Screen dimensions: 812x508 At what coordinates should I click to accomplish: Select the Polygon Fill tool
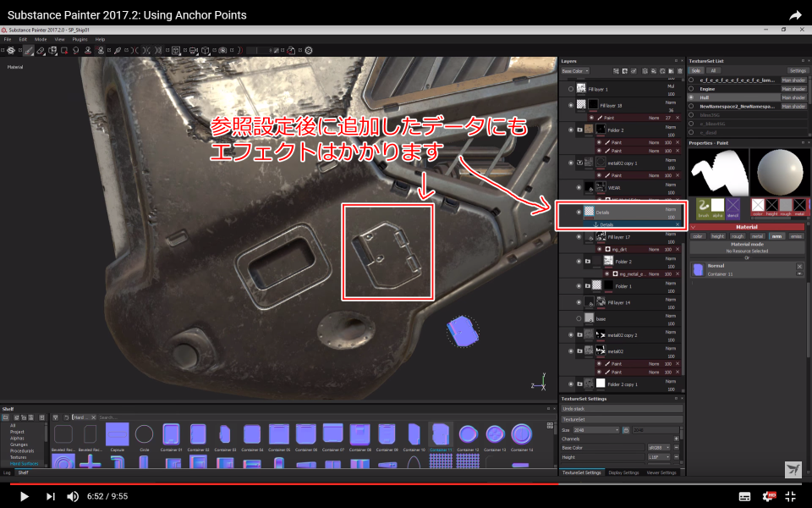(64, 50)
